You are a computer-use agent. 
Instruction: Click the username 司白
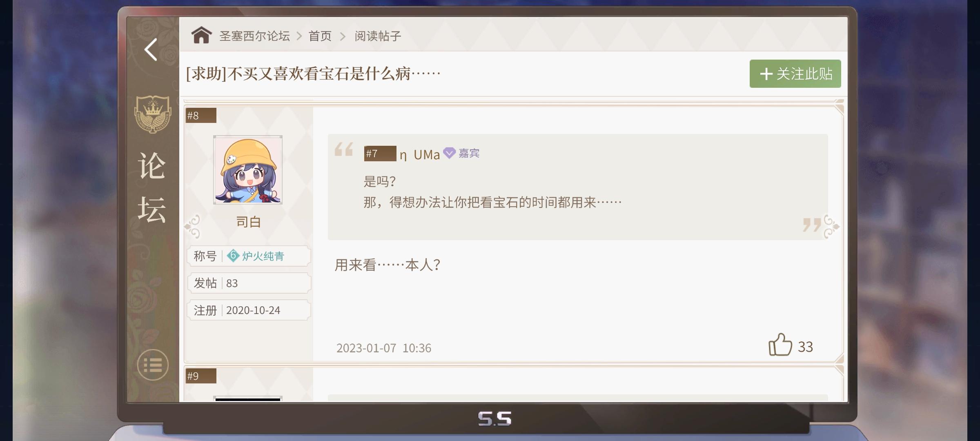(248, 222)
